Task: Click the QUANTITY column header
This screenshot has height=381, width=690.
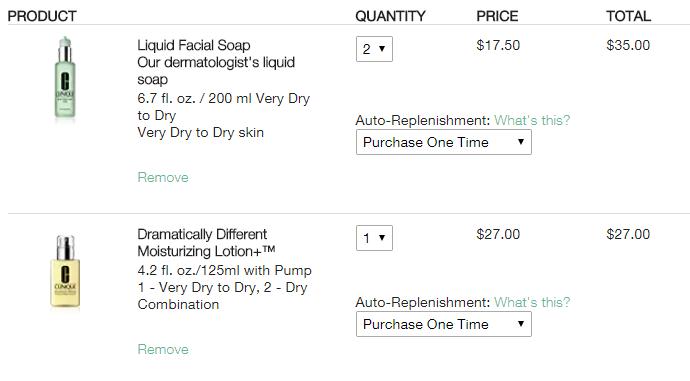Action: click(390, 16)
